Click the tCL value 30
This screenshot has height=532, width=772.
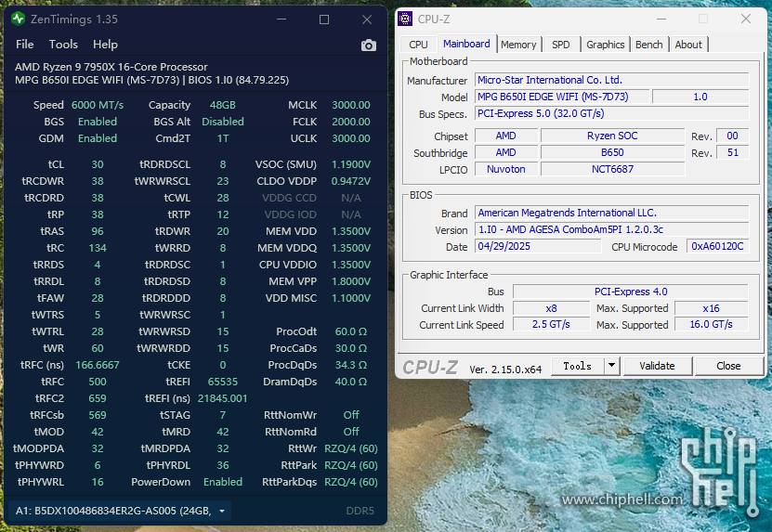[x=98, y=164]
